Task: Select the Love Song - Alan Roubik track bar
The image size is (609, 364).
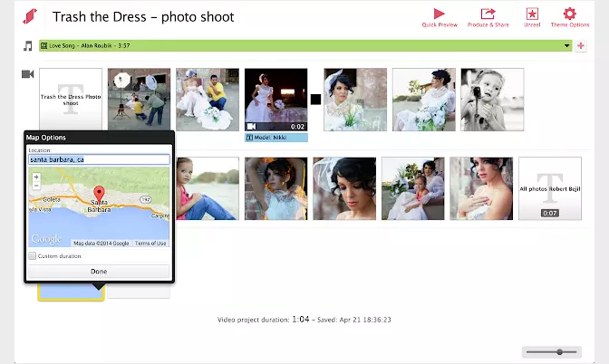Action: pos(305,46)
